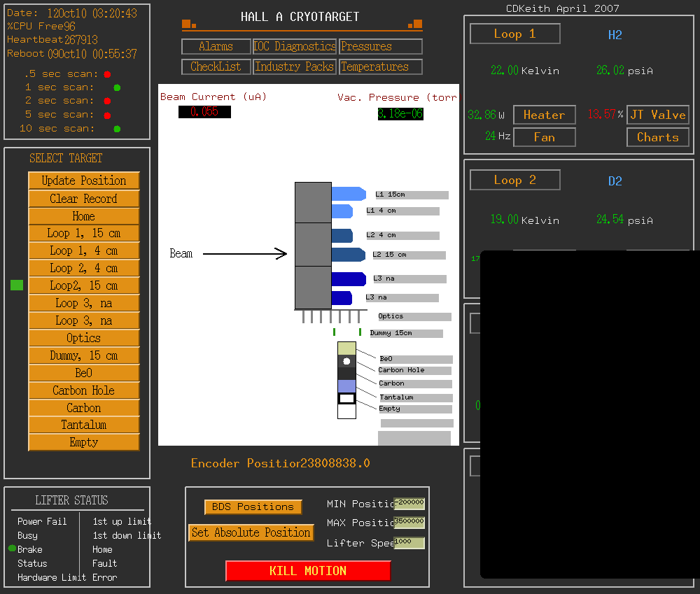Select the Dummy, 15 cm target
The image size is (700, 594).
click(x=84, y=355)
